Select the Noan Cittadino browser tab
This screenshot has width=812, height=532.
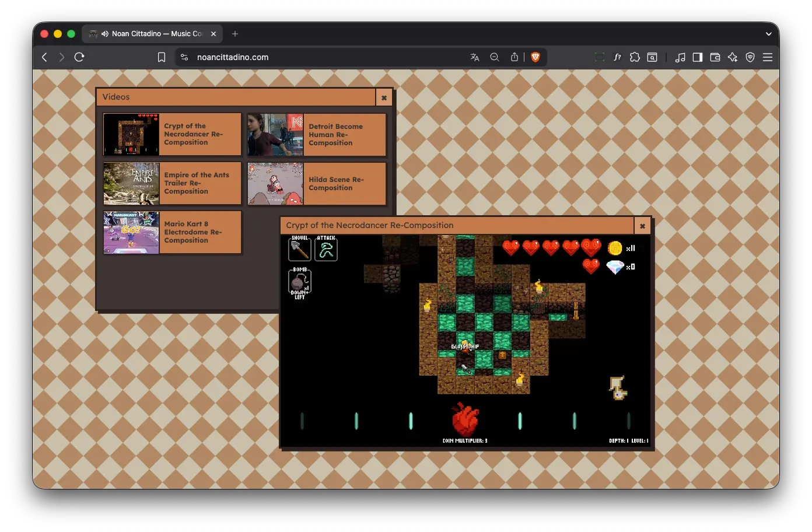[152, 34]
